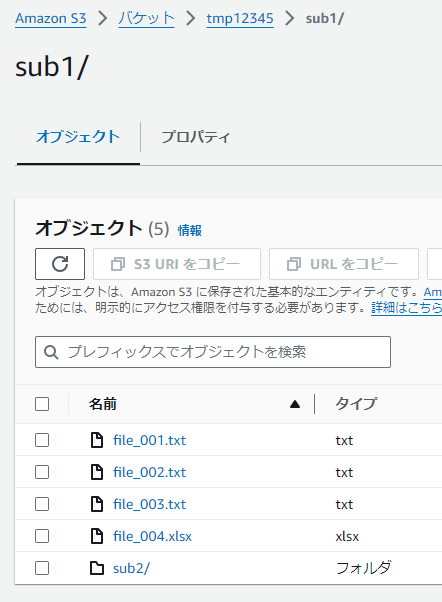
Task: Open the tmp12345 bucket breadcrumb
Action: tap(240, 18)
